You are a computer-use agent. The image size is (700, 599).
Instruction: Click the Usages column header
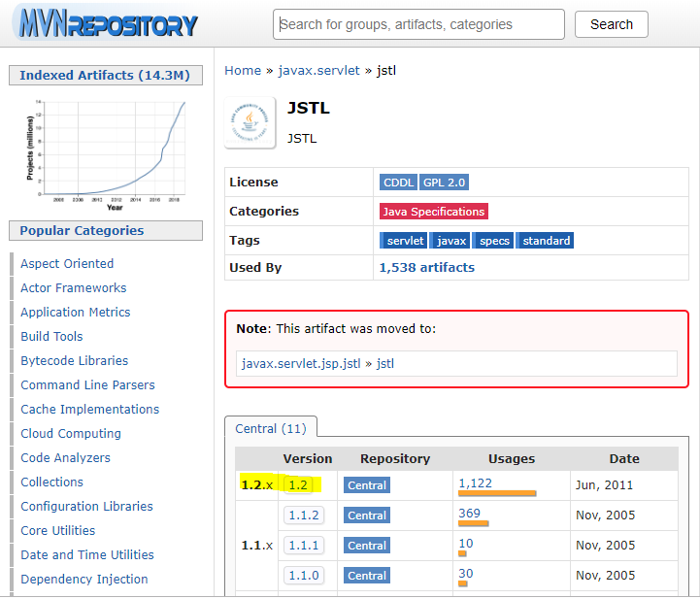pos(512,459)
